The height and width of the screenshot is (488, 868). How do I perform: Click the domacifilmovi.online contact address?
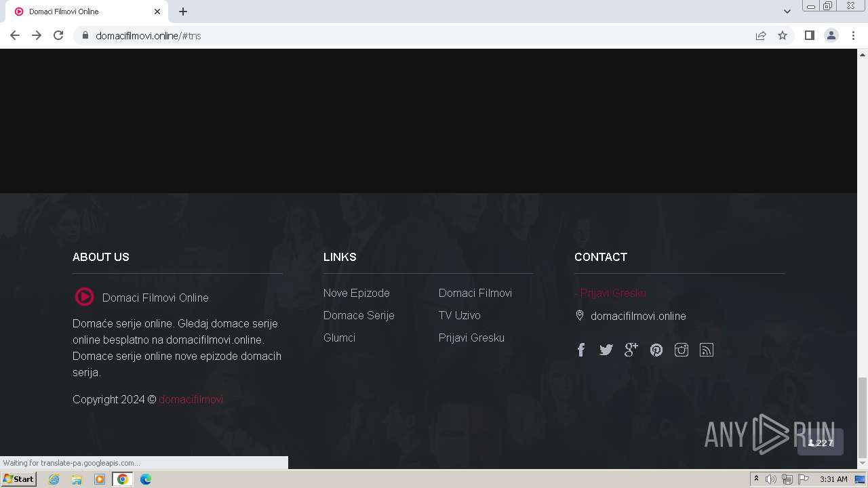point(638,316)
